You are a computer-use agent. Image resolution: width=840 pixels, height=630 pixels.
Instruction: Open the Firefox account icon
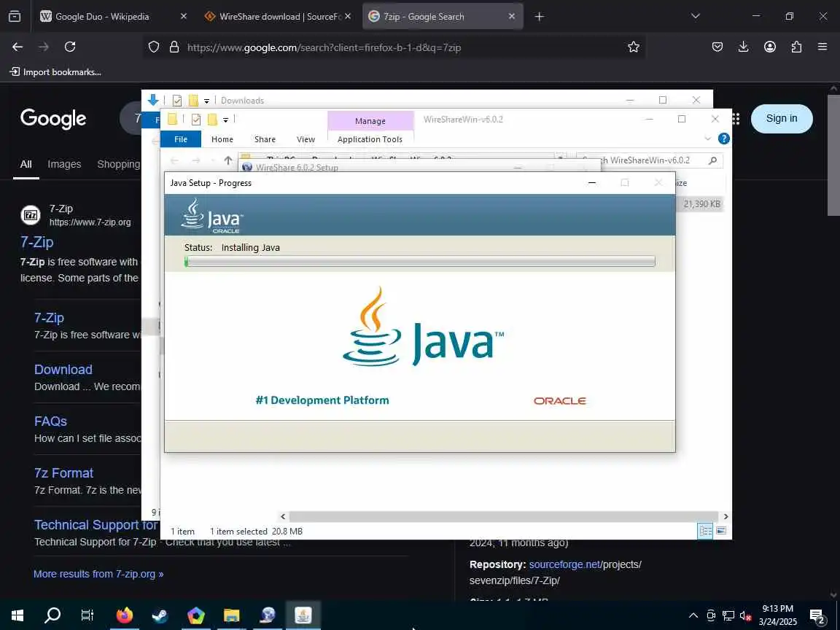(x=770, y=47)
